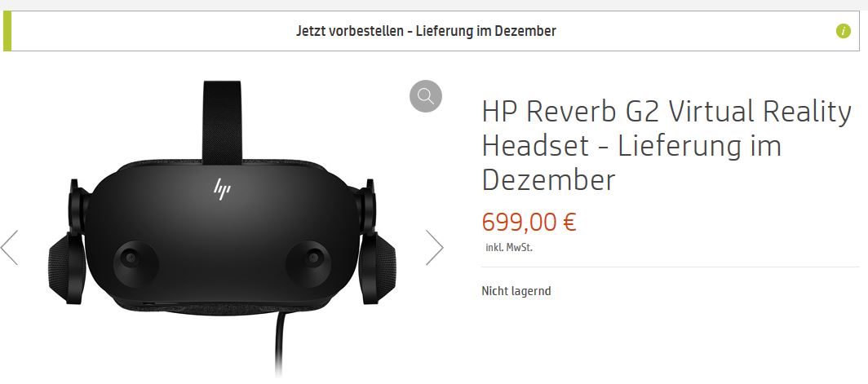Click the green info icon in preorder banner
Image resolution: width=868 pixels, height=384 pixels.
[x=843, y=31]
